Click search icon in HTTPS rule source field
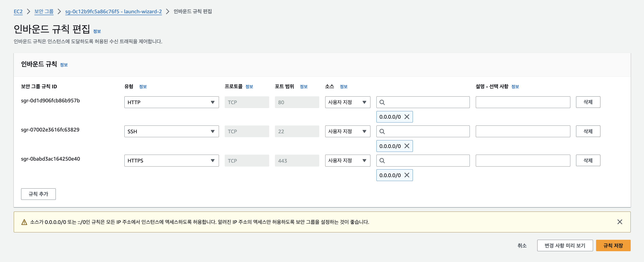Viewport: 644px width, 262px height. click(x=382, y=161)
